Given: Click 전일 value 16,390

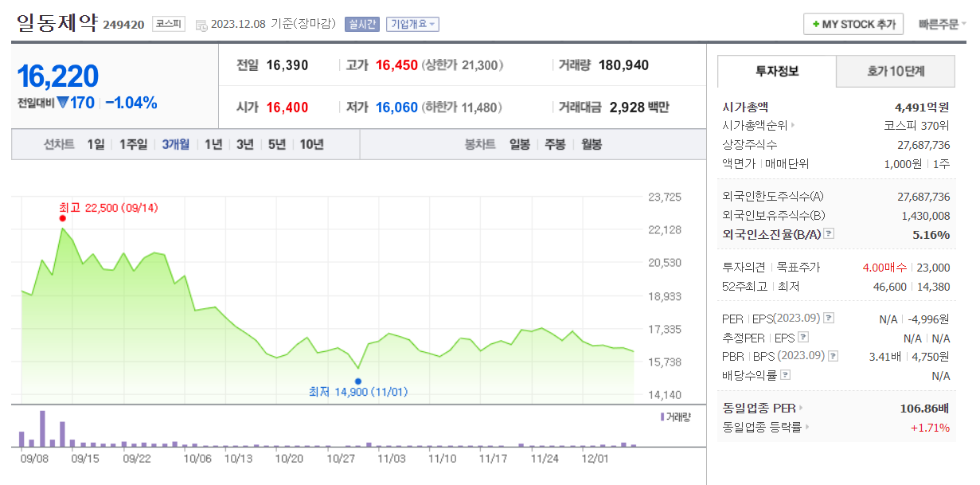Looking at the screenshot, I should tap(287, 65).
